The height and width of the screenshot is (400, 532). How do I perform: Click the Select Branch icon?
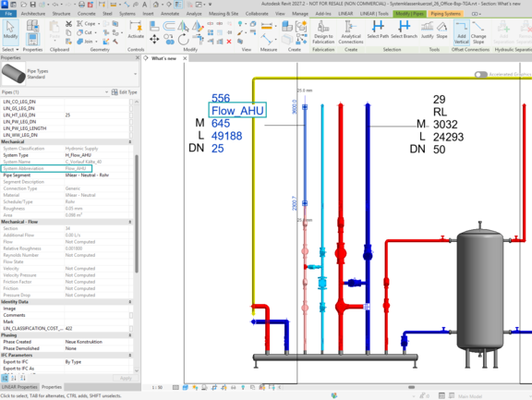coord(405,30)
